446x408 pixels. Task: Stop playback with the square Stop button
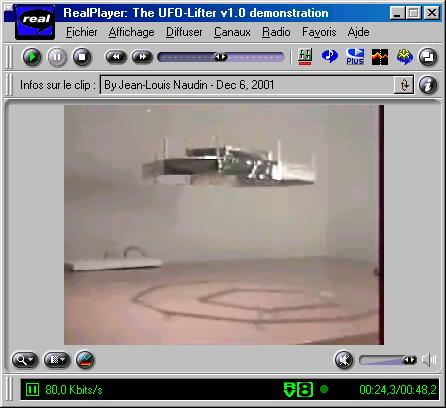pyautogui.click(x=82, y=57)
